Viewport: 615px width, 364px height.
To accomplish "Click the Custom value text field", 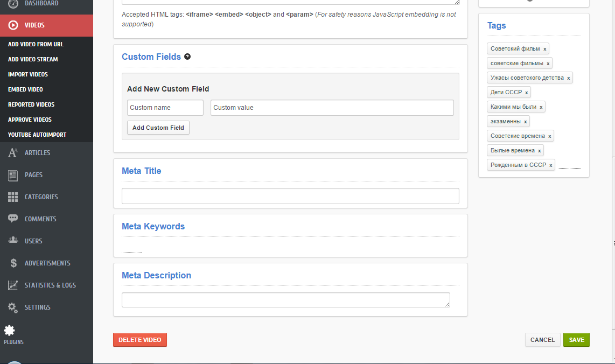I will pos(332,108).
